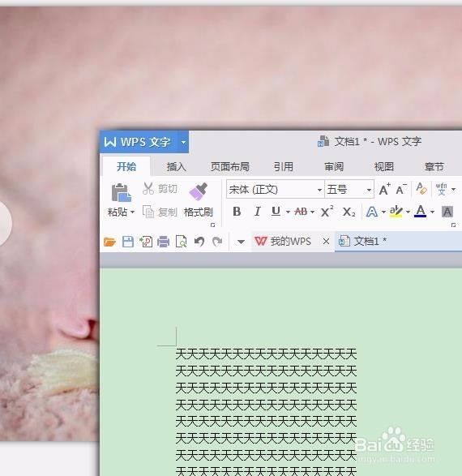
Task: Open the 引用 ribbon tab
Action: pos(284,167)
